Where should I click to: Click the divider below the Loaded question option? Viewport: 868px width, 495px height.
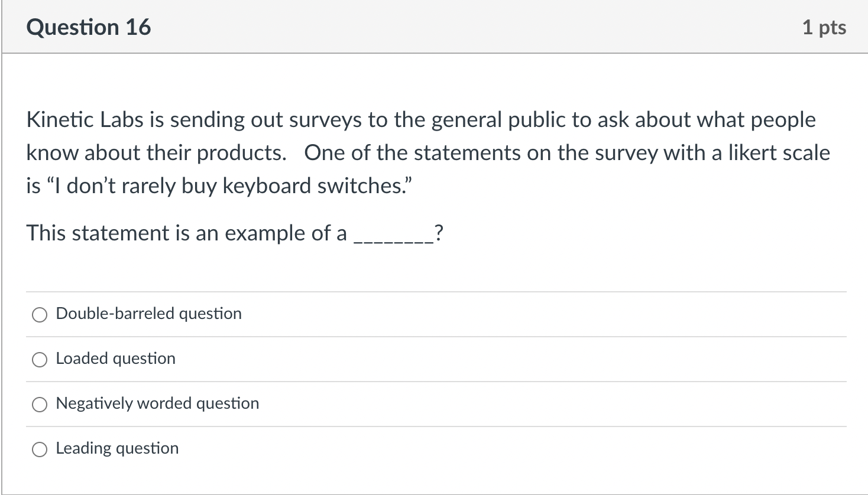pyautogui.click(x=434, y=381)
